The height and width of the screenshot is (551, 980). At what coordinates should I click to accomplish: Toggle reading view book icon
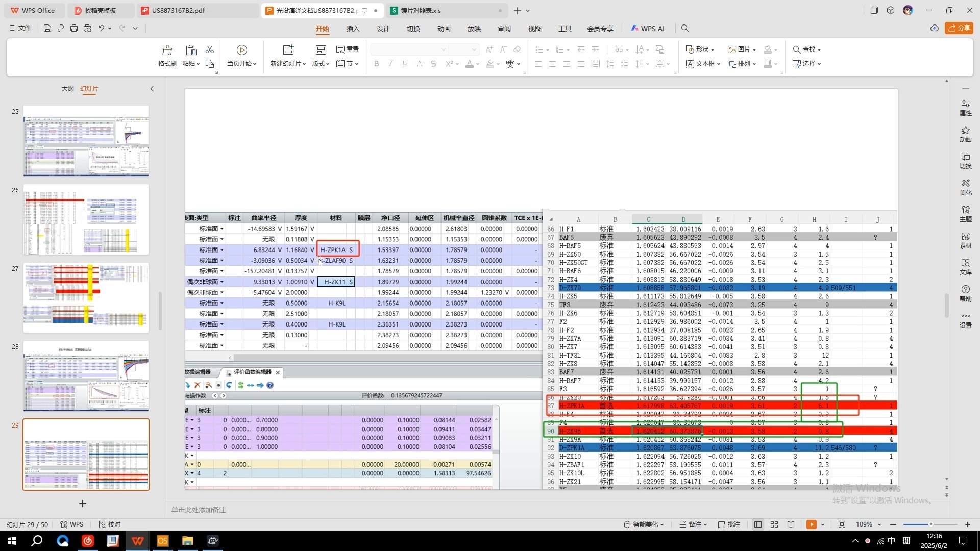pos(791,524)
